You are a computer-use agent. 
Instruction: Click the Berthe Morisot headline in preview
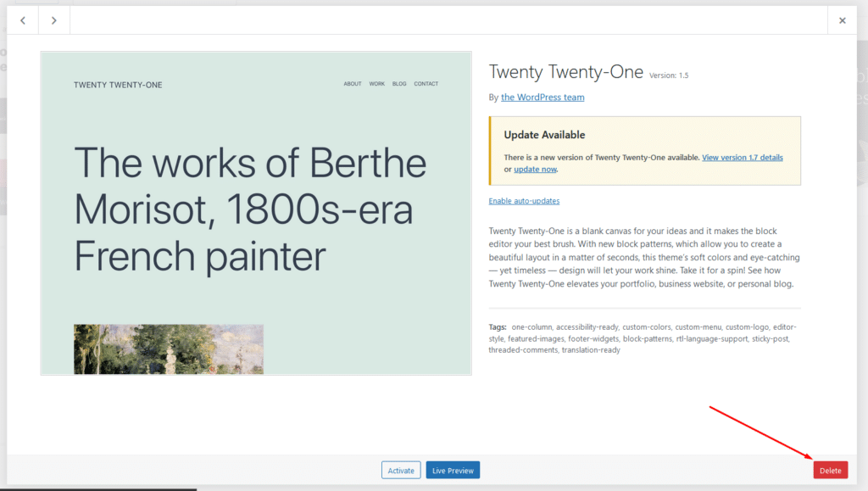[250, 209]
